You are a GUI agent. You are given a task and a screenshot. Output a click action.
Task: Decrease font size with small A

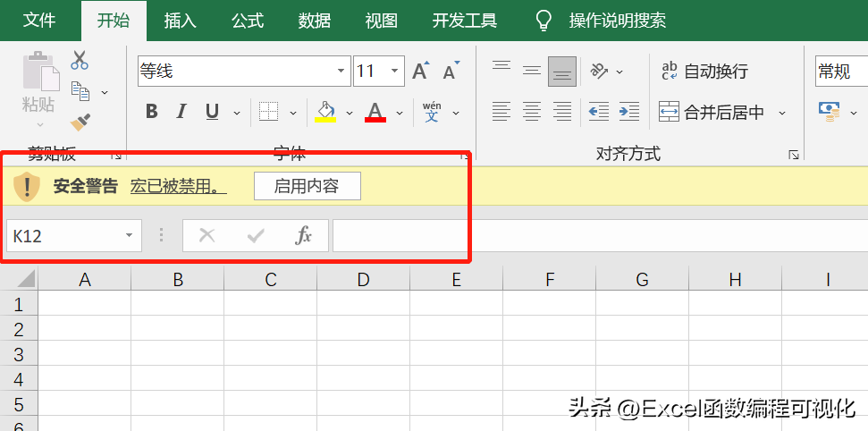coord(451,71)
